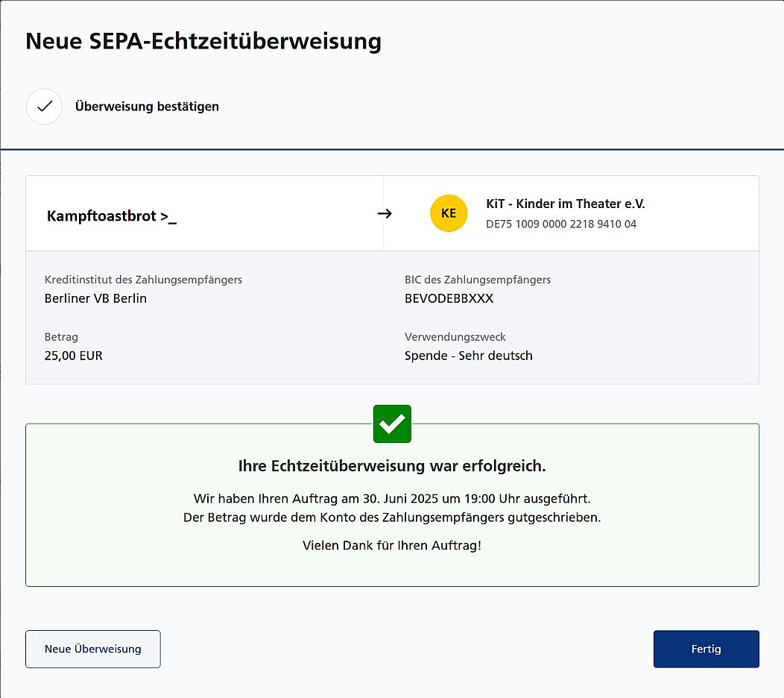Click the sender account Kampftoastbrot
Screen dimensions: 784x698
(x=112, y=216)
